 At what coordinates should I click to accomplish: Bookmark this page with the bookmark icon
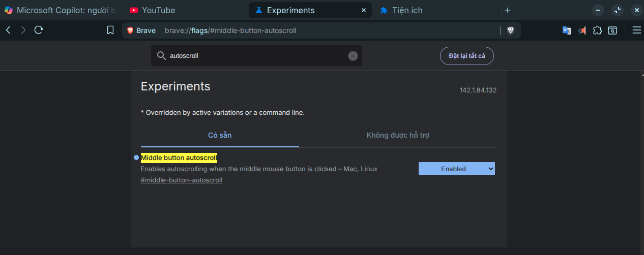(110, 30)
